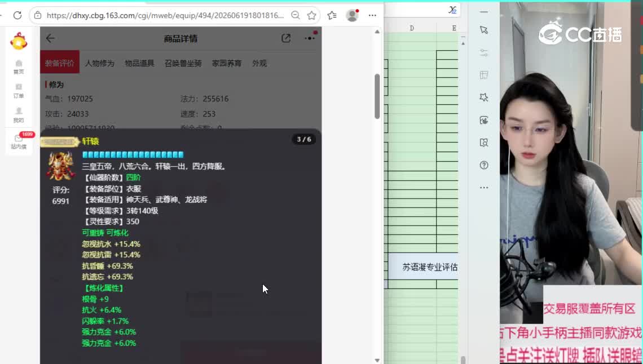The width and height of the screenshot is (643, 364).
Task: Open the slider settings icon in side panel
Action: click(484, 52)
